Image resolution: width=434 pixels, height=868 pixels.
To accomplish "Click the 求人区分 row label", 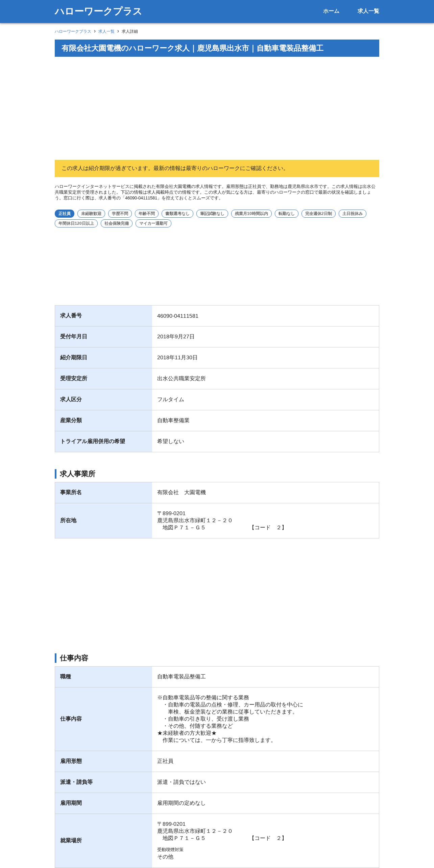I will coord(71,400).
